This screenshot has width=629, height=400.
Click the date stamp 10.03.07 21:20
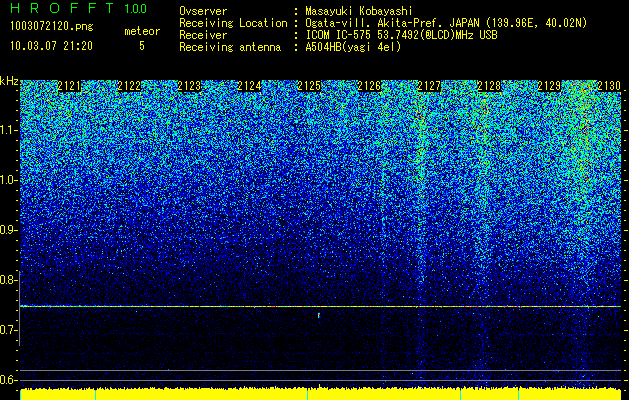tap(51, 46)
